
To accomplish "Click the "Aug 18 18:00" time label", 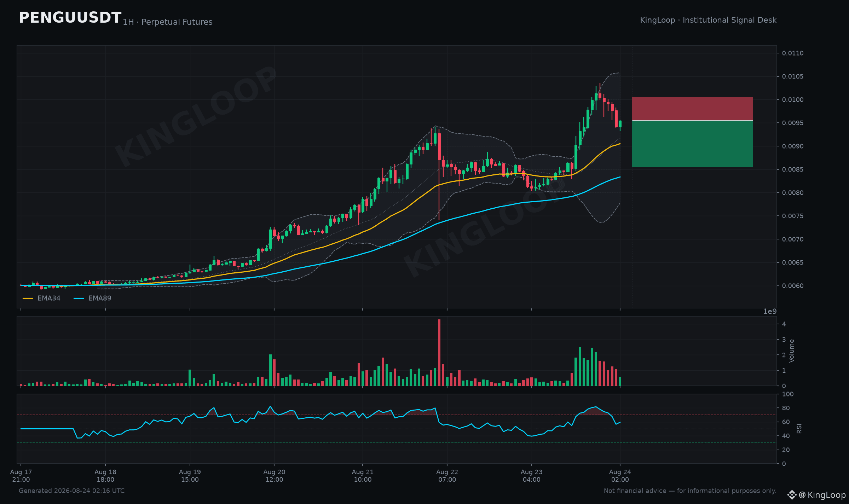I will [x=105, y=476].
